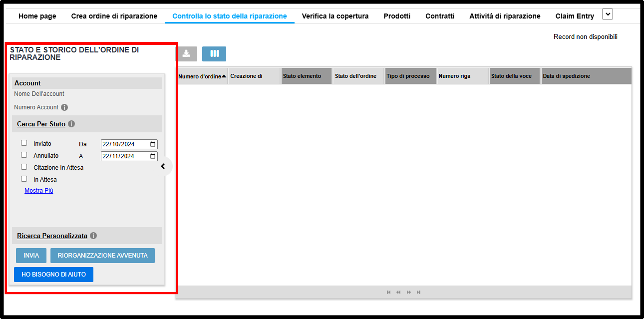Viewport: 644px width, 319px height.
Task: Open the column chooser icon button
Action: tap(214, 54)
